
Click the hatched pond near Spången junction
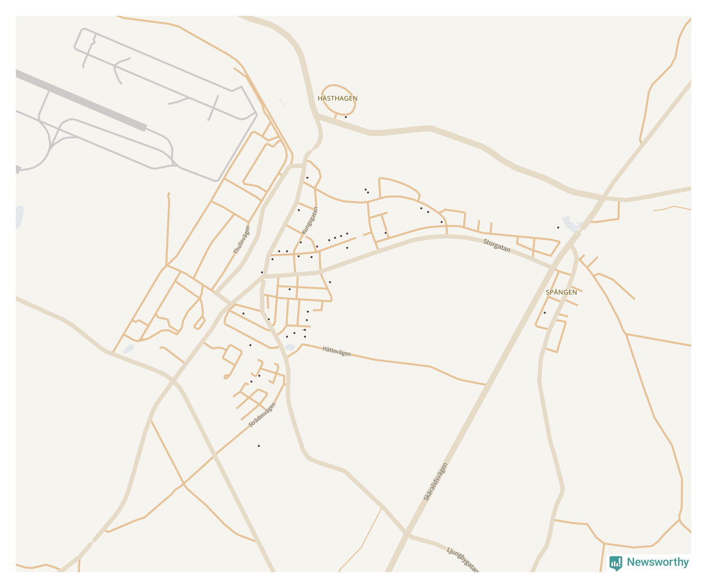click(572, 224)
